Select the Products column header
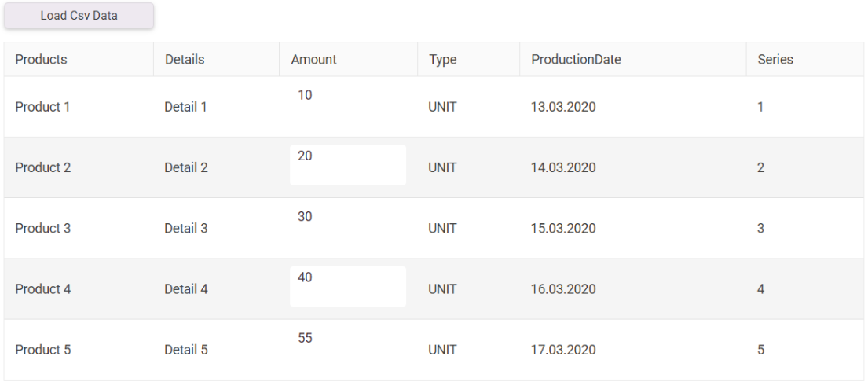 pos(79,59)
